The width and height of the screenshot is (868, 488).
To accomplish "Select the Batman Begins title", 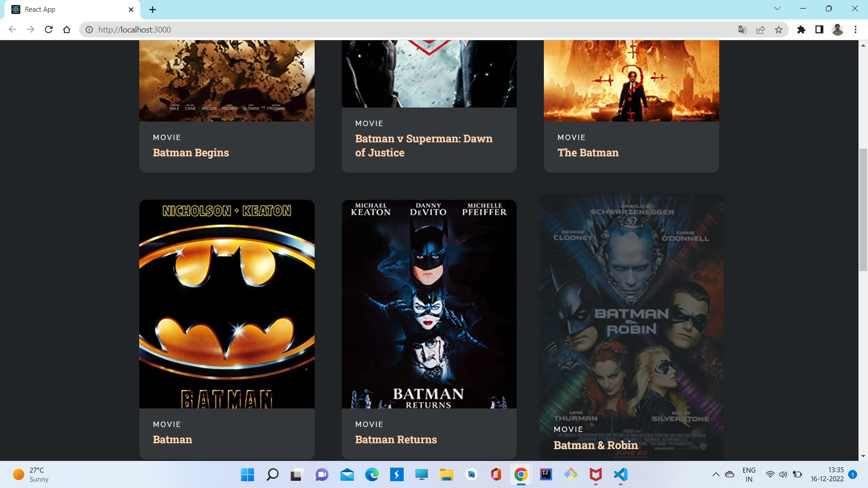I will point(191,153).
